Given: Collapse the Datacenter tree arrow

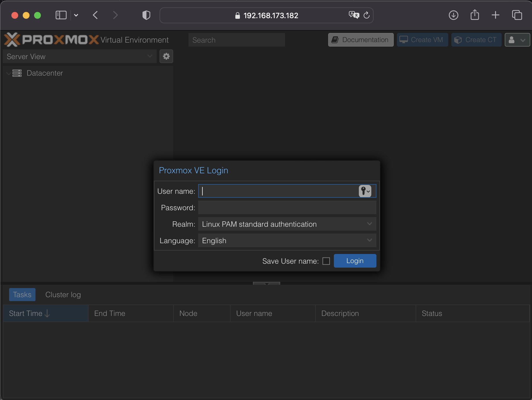Looking at the screenshot, I should (x=9, y=73).
